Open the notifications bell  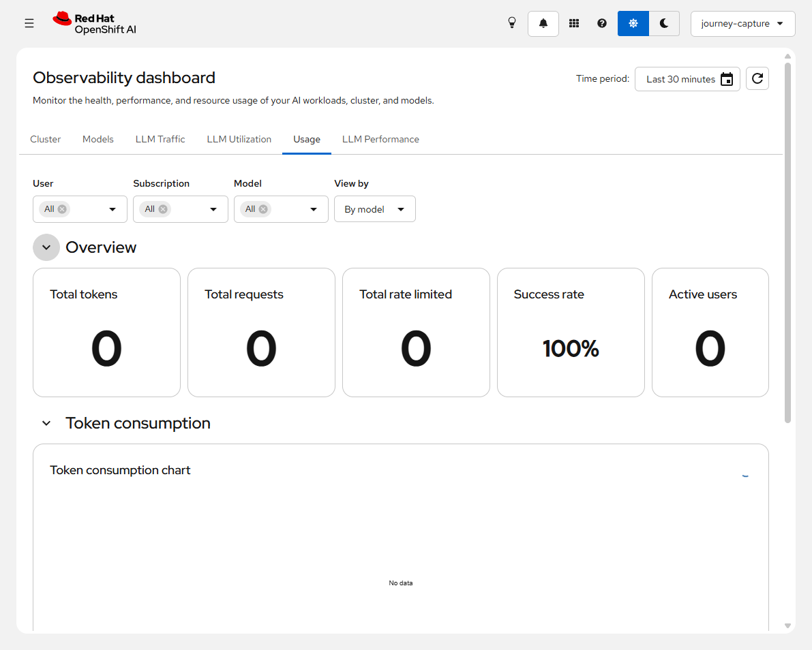click(x=543, y=23)
